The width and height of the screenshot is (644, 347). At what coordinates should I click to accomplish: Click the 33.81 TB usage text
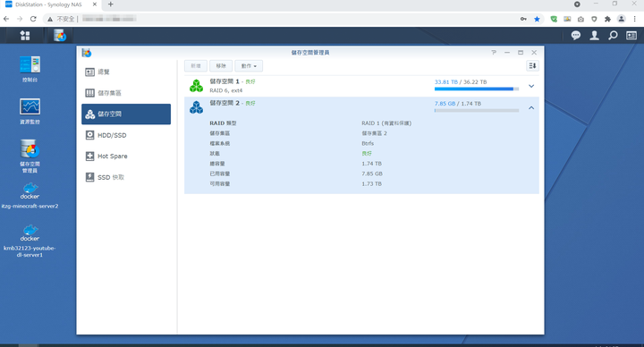click(446, 81)
